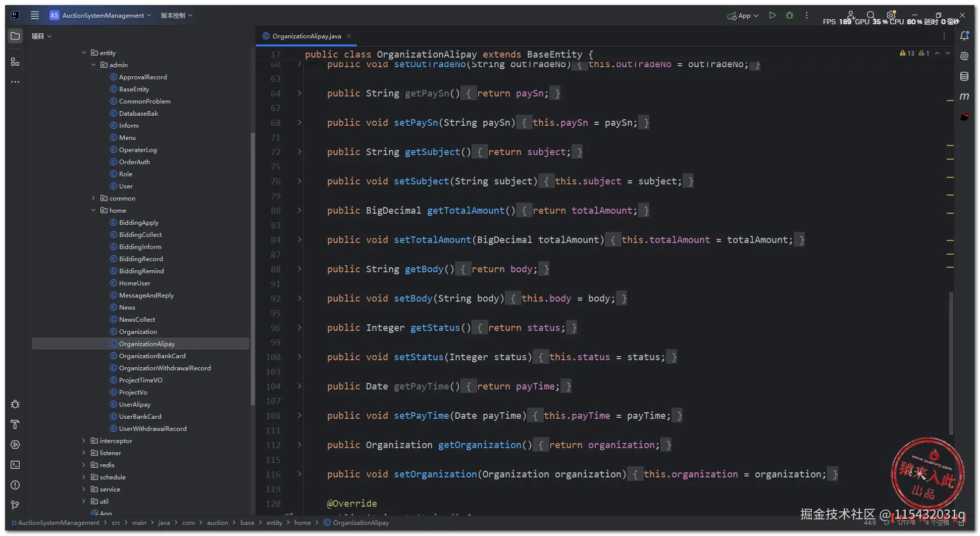The image size is (980, 536).
Task: Open the Database tool window
Action: pyautogui.click(x=964, y=76)
